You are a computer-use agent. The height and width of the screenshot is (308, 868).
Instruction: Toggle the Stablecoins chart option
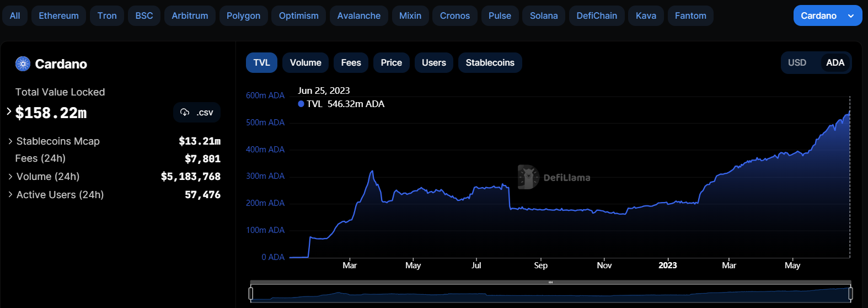tap(490, 62)
